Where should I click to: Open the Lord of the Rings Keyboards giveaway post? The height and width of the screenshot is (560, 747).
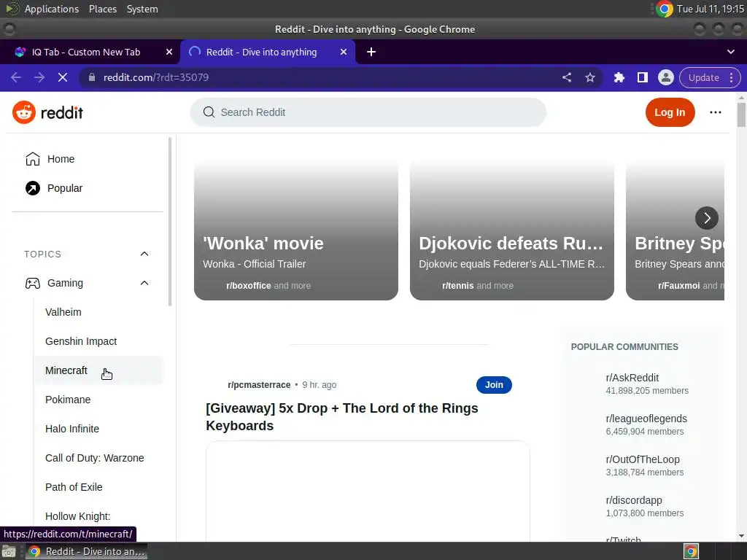[341, 416]
